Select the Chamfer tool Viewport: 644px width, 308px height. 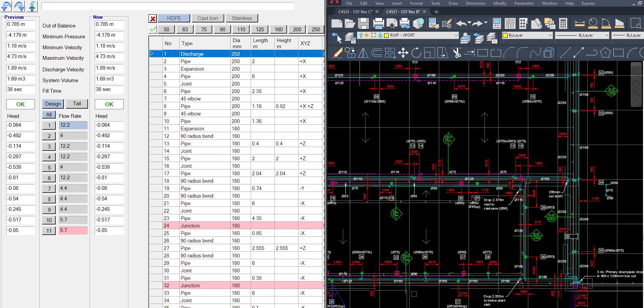[x=509, y=53]
